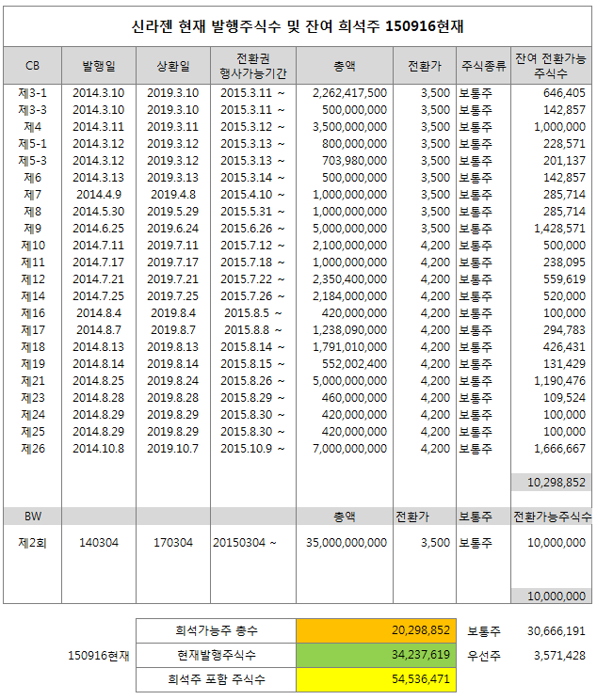Select the row label '제3-3'
Image resolution: width=597 pixels, height=700 pixels.
[x=33, y=110]
